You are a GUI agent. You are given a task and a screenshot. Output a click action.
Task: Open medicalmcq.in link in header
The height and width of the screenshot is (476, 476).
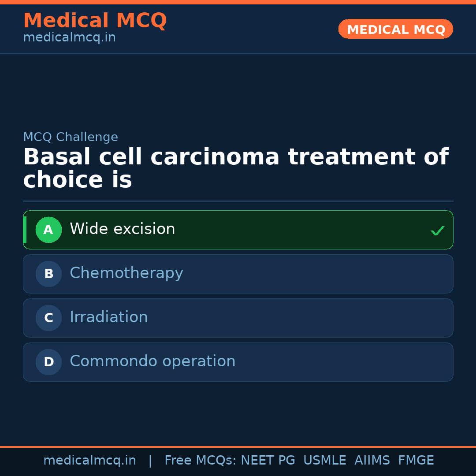(x=69, y=38)
